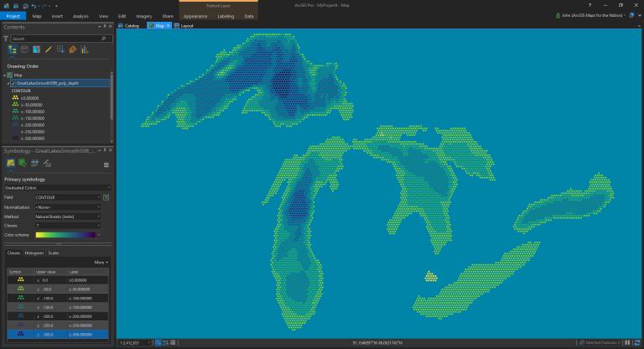Viewport: 644px width, 349px height.
Task: Select List By Editing pencil icon
Action: tap(49, 49)
